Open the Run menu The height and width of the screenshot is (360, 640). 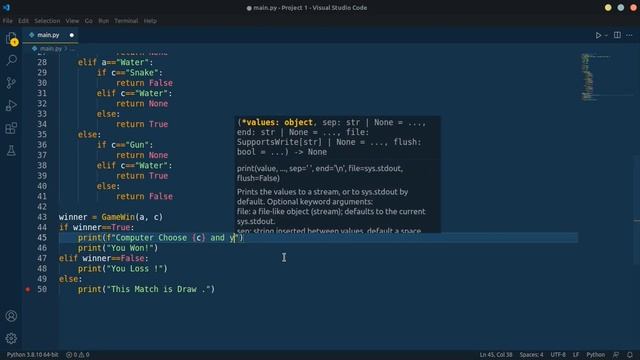tap(104, 21)
